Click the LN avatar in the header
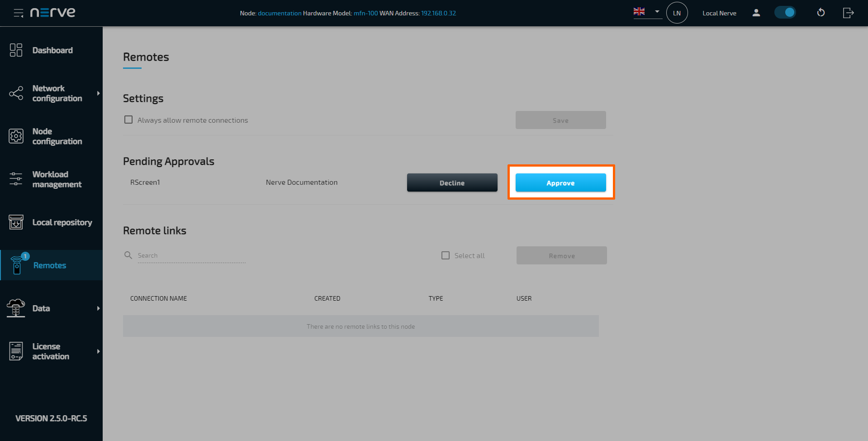 point(677,13)
